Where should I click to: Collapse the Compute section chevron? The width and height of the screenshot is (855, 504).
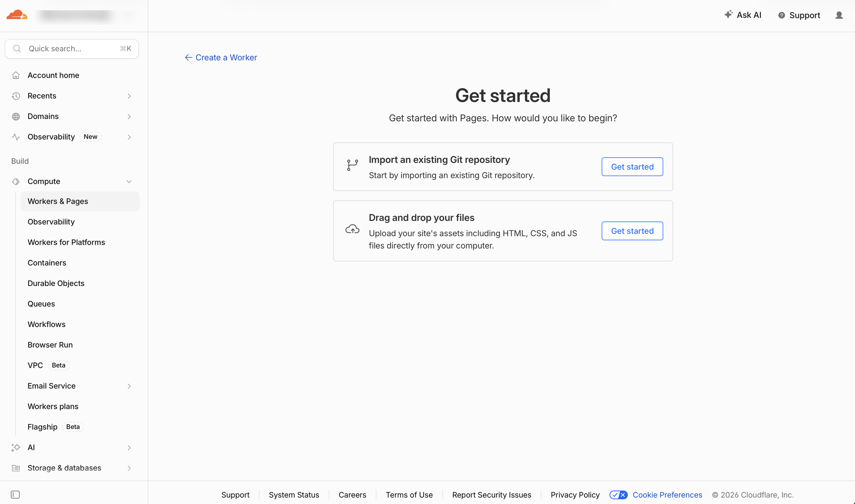click(129, 181)
